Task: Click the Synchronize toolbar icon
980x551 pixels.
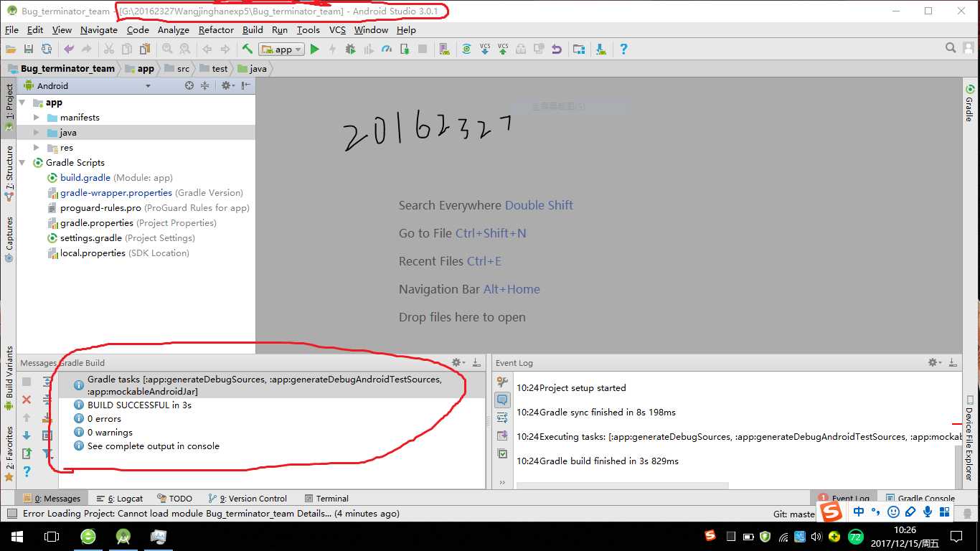Action: 47,49
